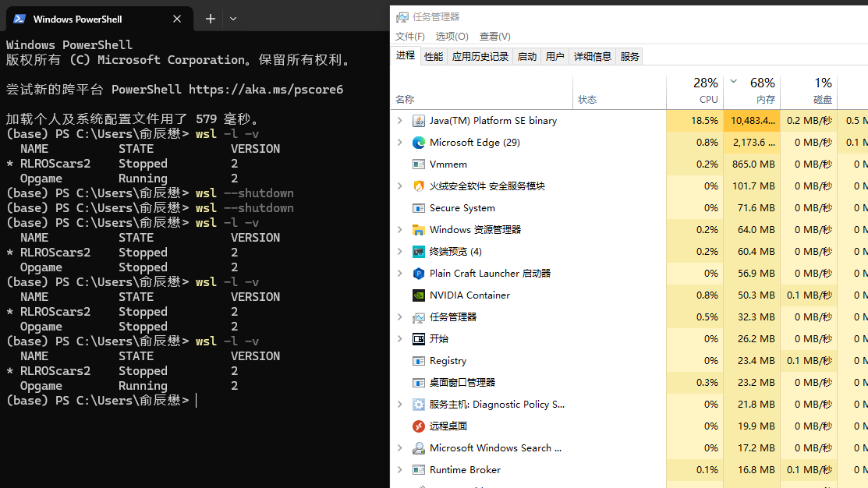
Task: Sort processes by the CPU column
Action: point(696,93)
